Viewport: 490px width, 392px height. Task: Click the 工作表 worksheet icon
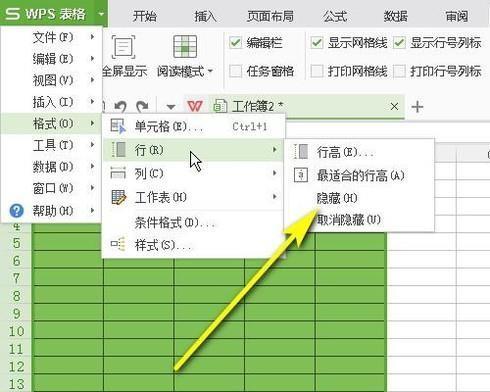[119, 197]
